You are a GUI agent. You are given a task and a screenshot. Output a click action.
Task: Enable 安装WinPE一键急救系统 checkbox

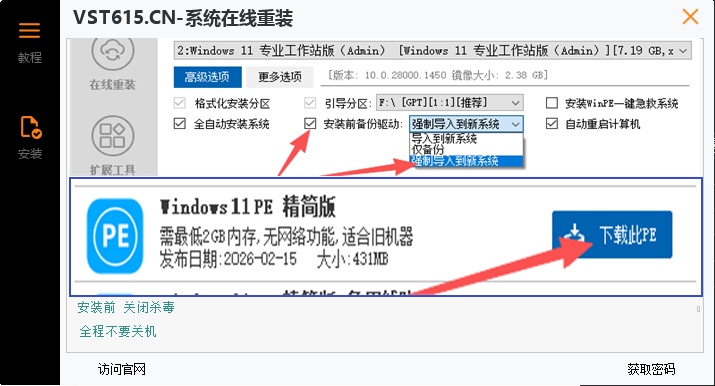(x=552, y=103)
